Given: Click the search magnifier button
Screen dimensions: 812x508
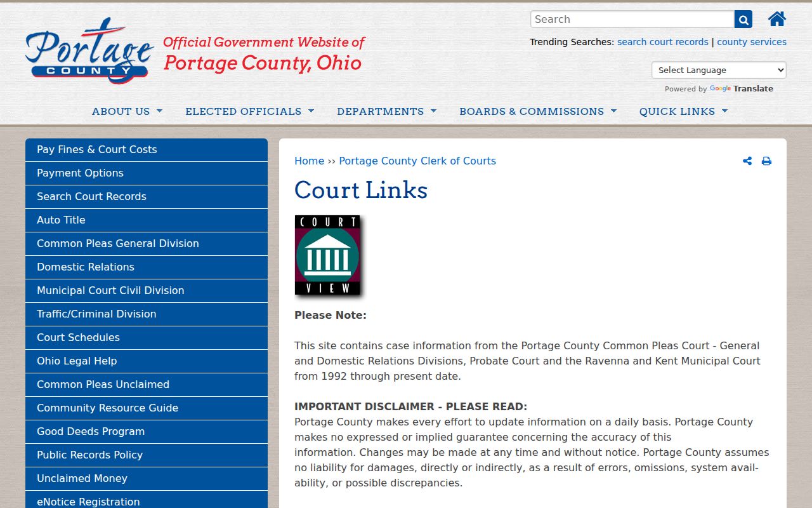Looking at the screenshot, I should (743, 19).
